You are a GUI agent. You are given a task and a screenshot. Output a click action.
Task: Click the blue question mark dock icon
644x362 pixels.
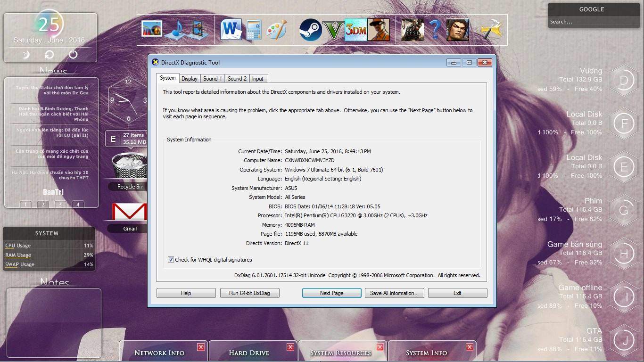(435, 30)
